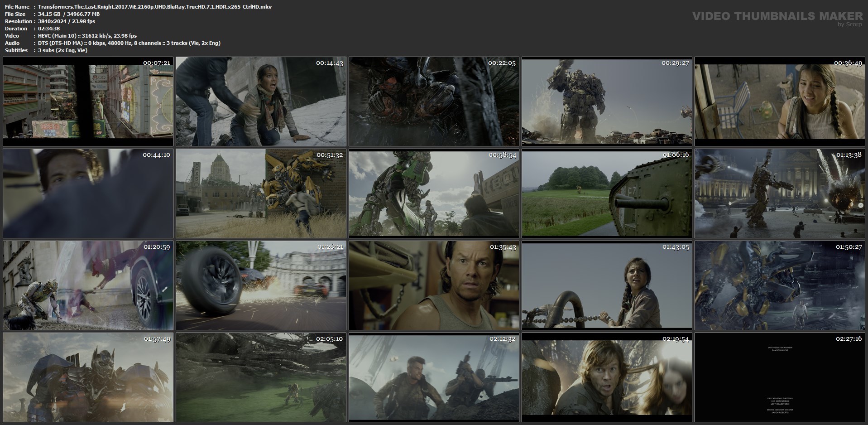Select the credits frame at 02:27:16
Image resolution: width=868 pixels, height=425 pixels.
(x=780, y=377)
